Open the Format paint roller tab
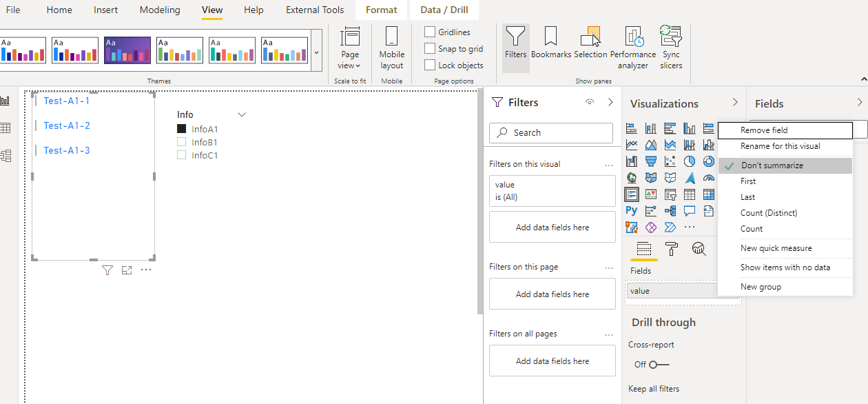The image size is (868, 404). 672,249
